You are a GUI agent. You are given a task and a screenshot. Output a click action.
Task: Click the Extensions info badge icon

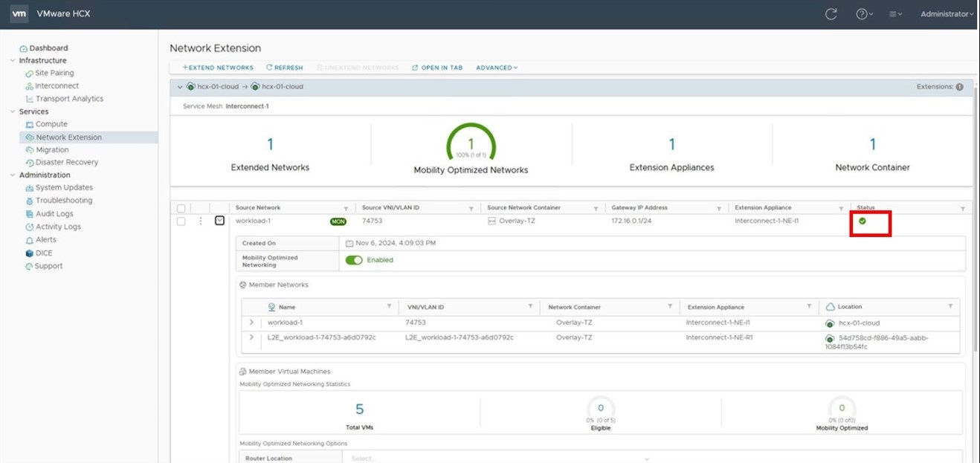click(x=959, y=87)
